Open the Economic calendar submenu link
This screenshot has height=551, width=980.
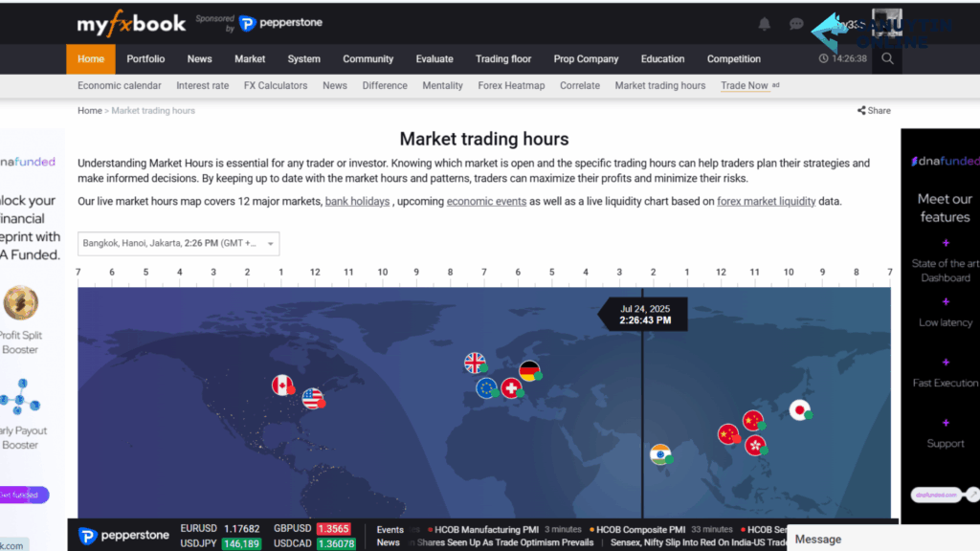pos(120,85)
